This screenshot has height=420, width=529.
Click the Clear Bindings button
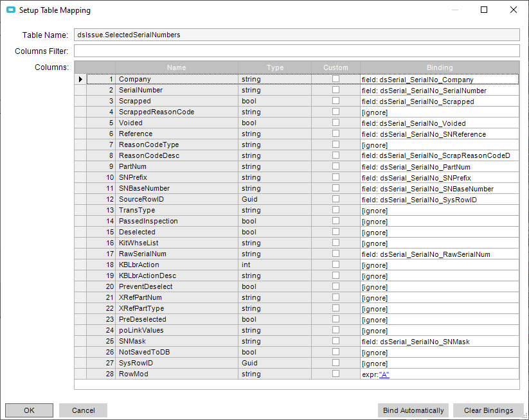(x=488, y=410)
